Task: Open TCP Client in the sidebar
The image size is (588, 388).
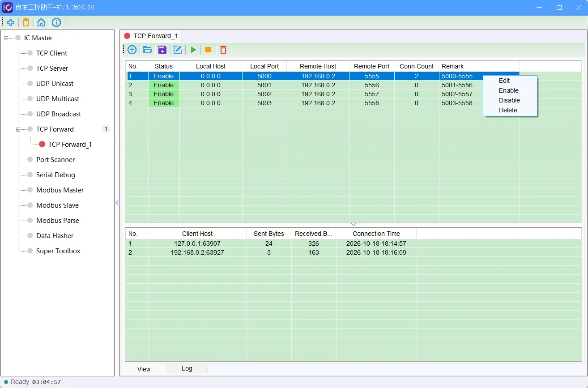Action: tap(51, 53)
